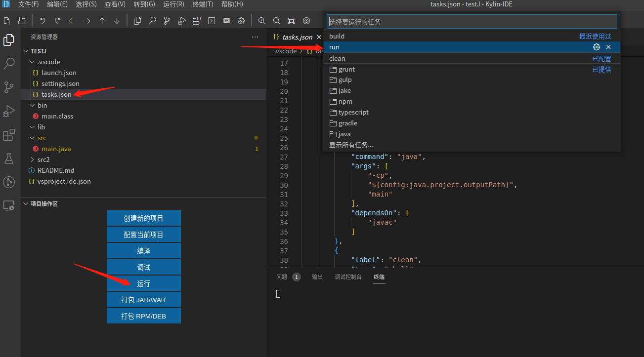
Task: Open the 终端(T) menu
Action: [203, 4]
